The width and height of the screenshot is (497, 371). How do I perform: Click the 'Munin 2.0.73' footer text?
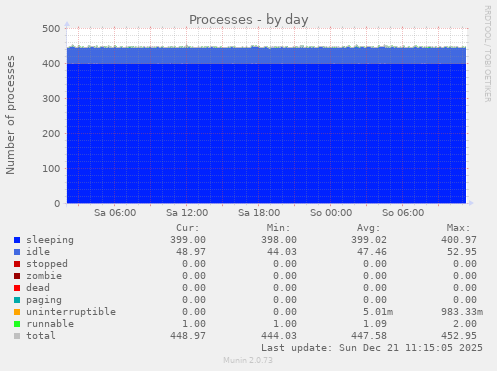point(248,360)
